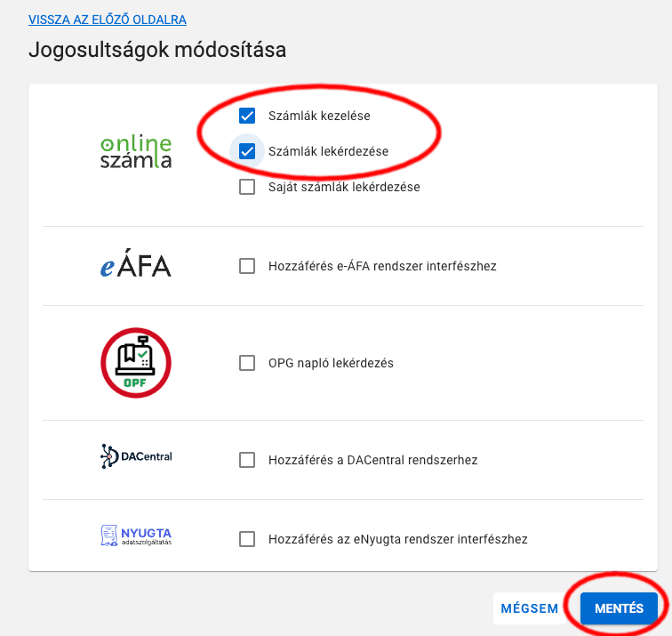Click the Jogosultságok módosítása heading
The height and width of the screenshot is (636, 672).
[157, 50]
